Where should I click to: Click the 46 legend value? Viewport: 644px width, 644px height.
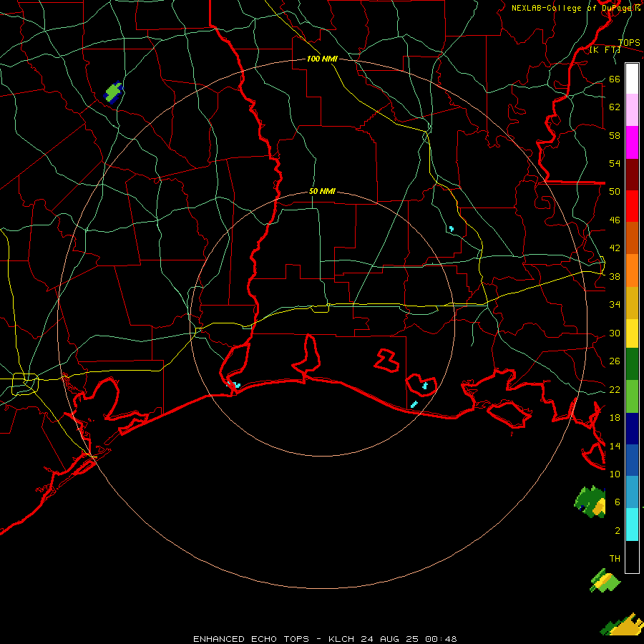[615, 220]
